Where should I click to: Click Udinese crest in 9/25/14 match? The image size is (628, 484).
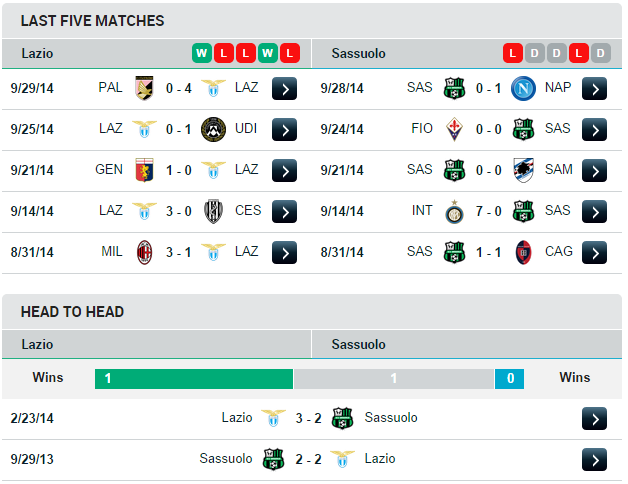213,129
